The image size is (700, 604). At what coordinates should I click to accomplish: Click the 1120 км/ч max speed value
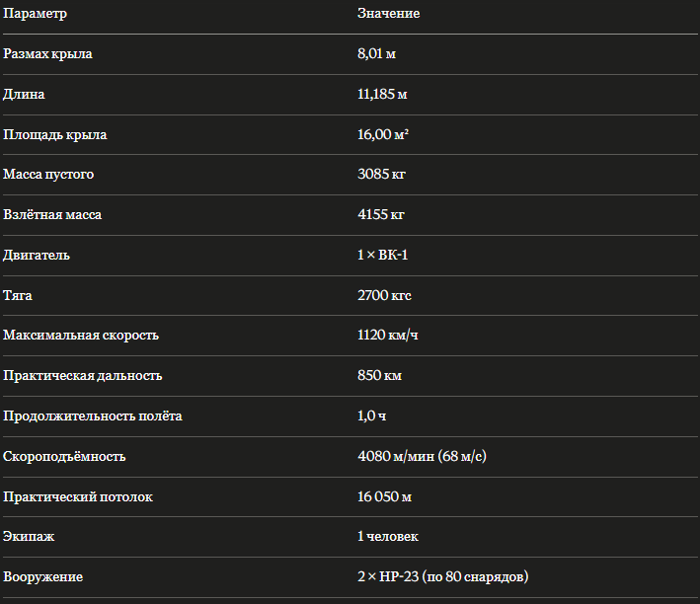coord(387,336)
